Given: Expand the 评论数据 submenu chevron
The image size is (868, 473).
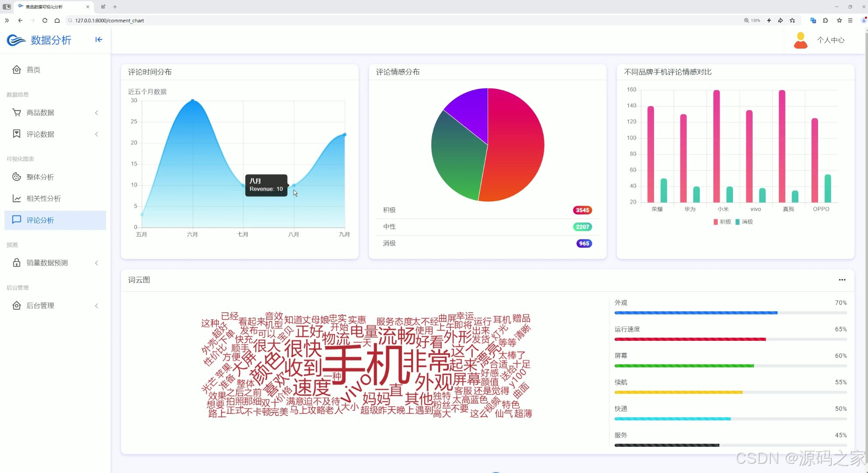Looking at the screenshot, I should (96, 134).
